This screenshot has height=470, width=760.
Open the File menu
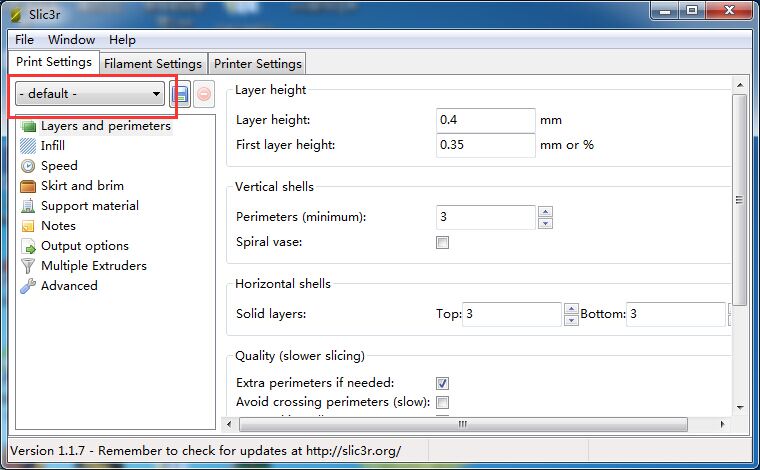(24, 40)
